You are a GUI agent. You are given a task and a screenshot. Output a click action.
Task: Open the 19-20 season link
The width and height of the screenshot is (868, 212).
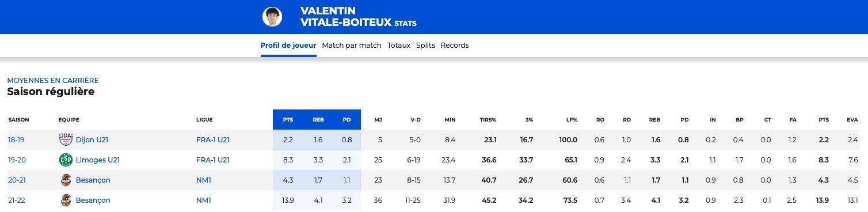[16, 160]
